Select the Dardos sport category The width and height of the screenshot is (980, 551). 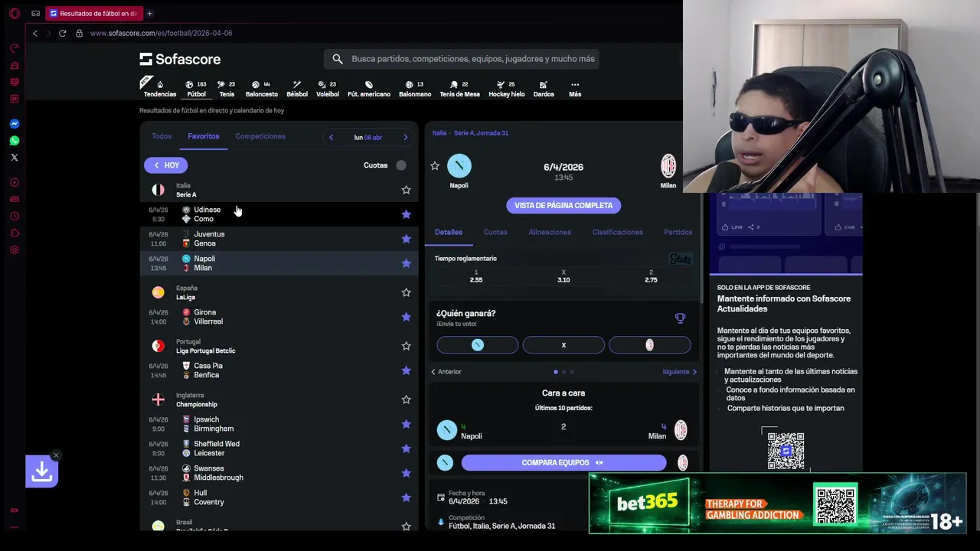click(x=544, y=89)
